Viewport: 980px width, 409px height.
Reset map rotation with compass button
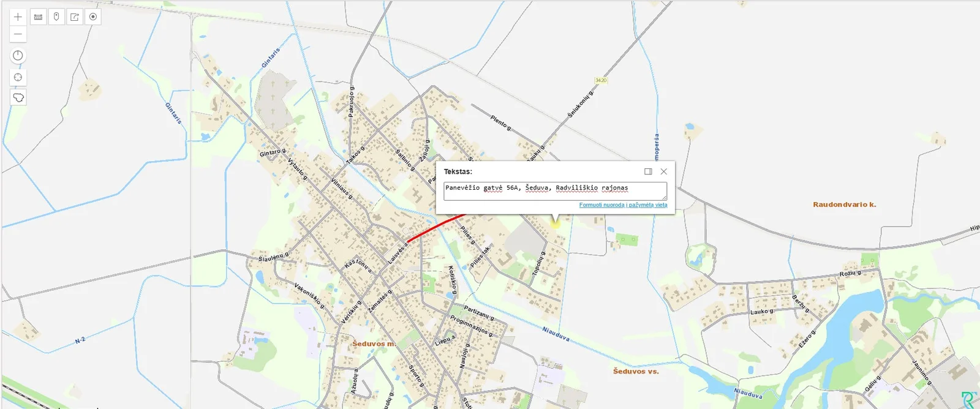(18, 56)
